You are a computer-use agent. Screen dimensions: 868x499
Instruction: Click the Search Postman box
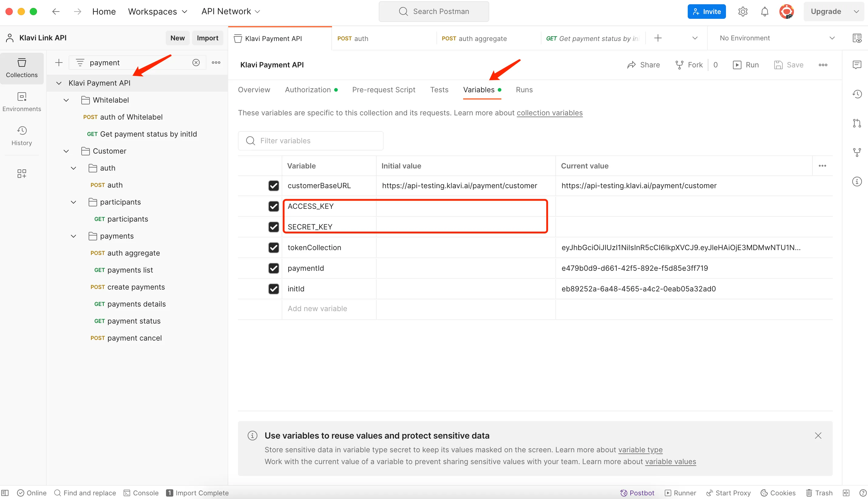click(x=433, y=11)
